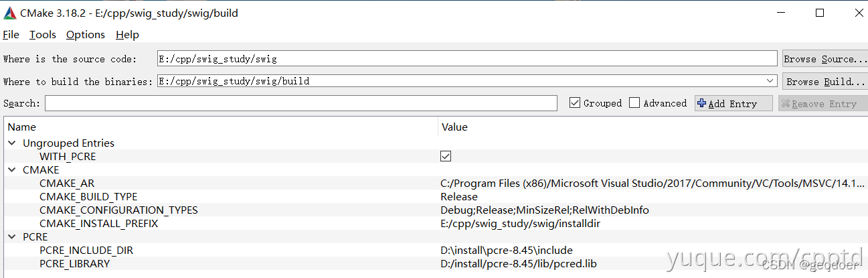The height and width of the screenshot is (278, 868).
Task: Open the Help menu
Action: (127, 35)
